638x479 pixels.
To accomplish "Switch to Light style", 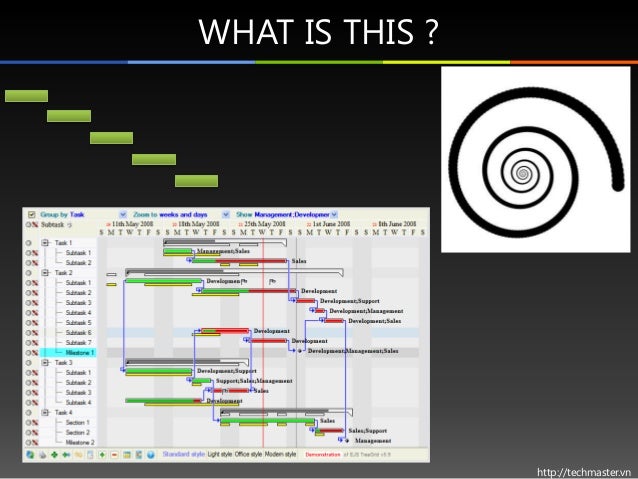I will tap(220, 454).
